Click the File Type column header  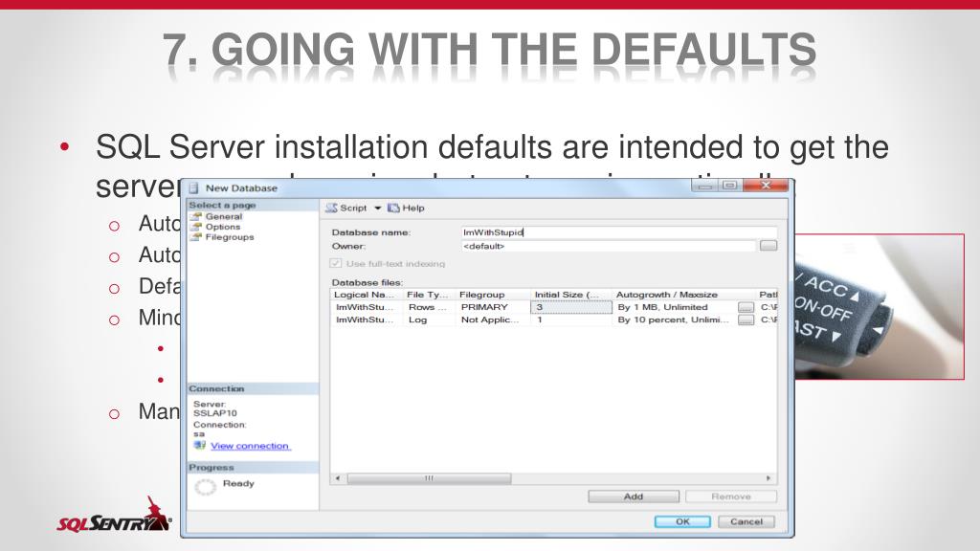click(x=428, y=295)
